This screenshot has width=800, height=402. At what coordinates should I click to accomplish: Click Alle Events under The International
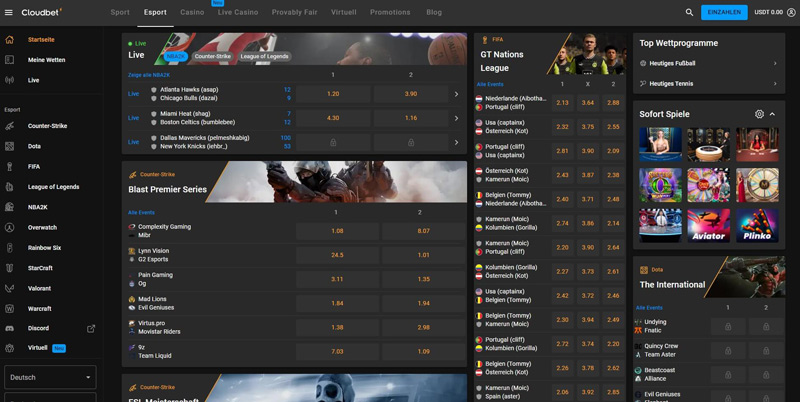click(649, 308)
